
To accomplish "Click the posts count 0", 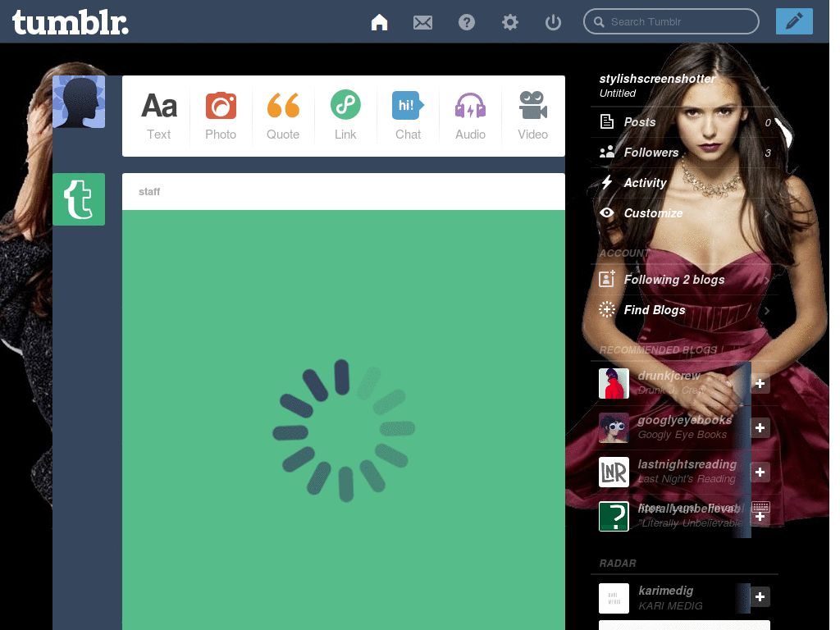I will 768,123.
